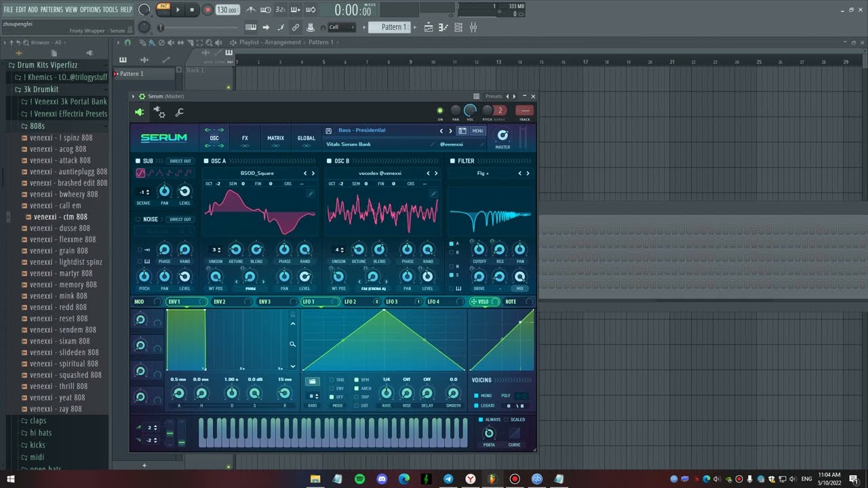This screenshot has width=868, height=488.
Task: Click the tempo 130.000 field
Action: pos(227,10)
